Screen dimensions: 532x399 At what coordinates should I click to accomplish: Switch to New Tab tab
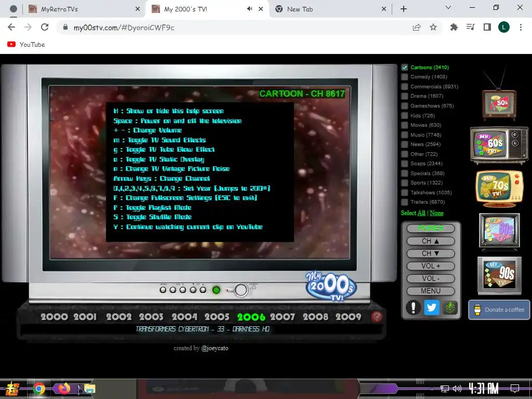330,9
